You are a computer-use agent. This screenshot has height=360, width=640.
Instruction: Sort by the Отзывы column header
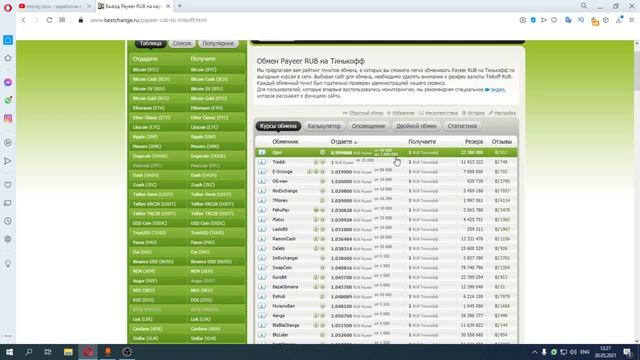click(x=502, y=142)
